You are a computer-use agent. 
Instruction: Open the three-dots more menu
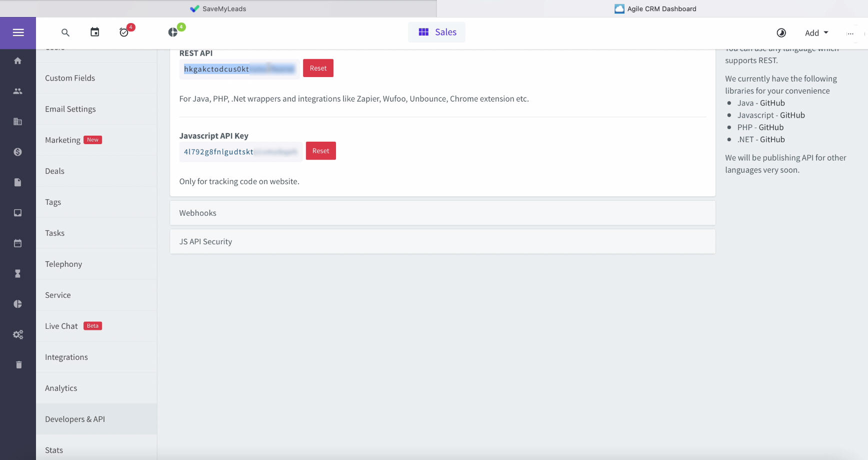850,33
